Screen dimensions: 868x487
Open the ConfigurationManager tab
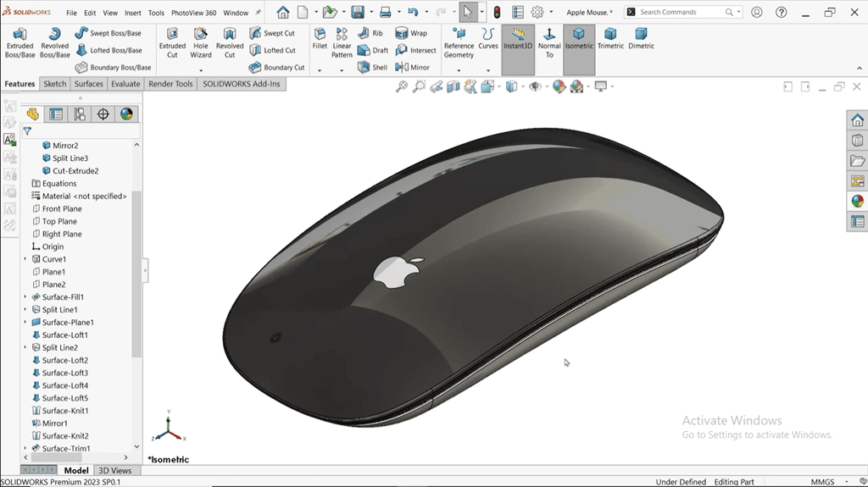(x=80, y=114)
